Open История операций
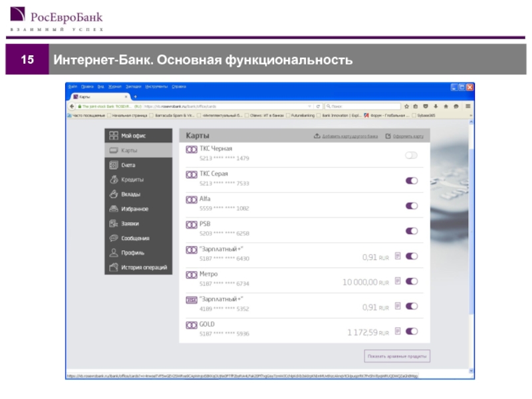 pos(138,267)
